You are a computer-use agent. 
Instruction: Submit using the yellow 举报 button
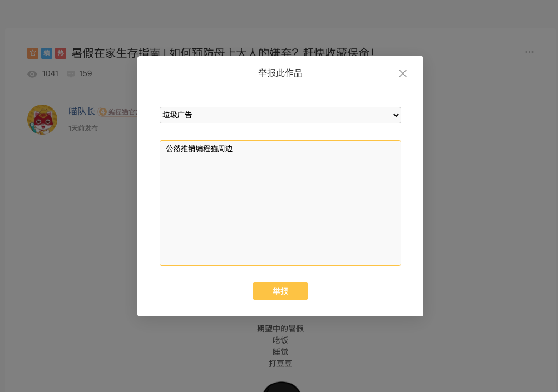tap(280, 291)
